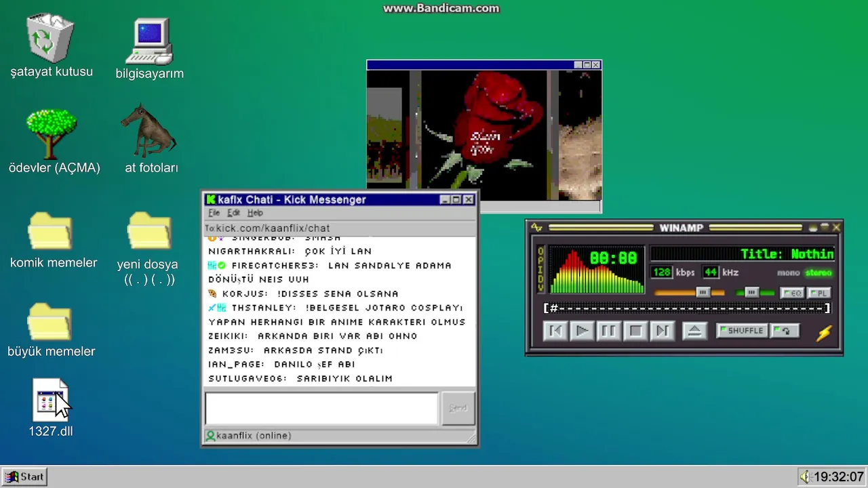Open the Help menu in Kick Messenger

(x=255, y=213)
